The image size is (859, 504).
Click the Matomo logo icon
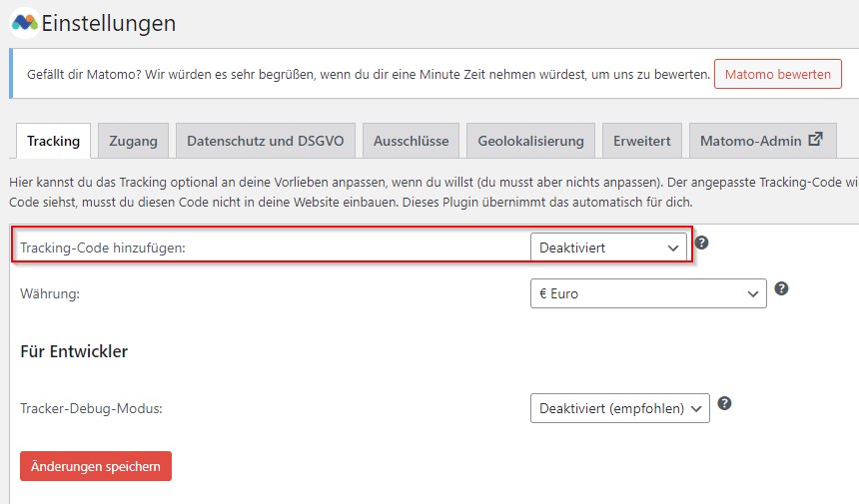[25, 22]
